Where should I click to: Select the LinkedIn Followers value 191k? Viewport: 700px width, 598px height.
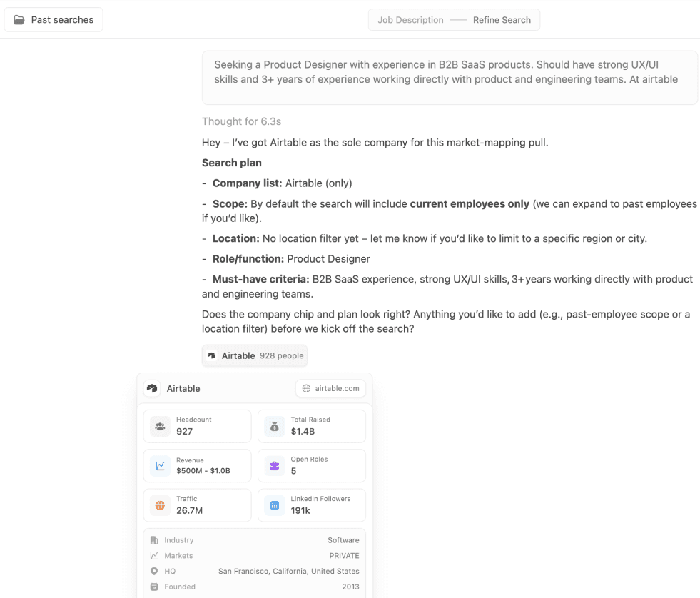click(x=300, y=510)
